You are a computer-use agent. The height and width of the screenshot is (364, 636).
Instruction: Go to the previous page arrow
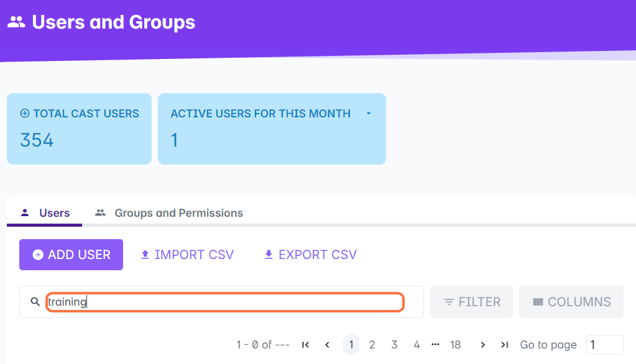[328, 345]
